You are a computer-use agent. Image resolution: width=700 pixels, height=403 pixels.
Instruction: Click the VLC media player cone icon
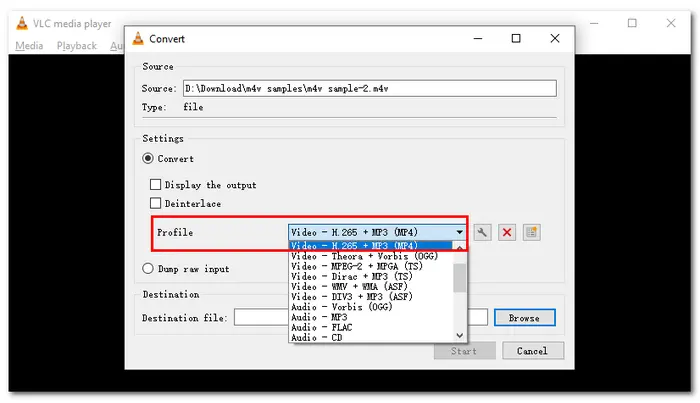point(22,23)
